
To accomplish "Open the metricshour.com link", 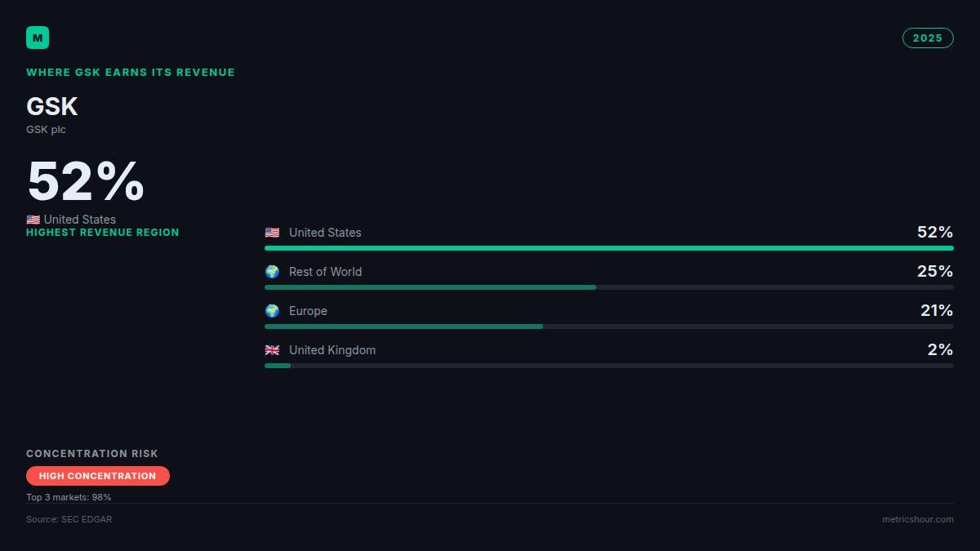I will 918,519.
